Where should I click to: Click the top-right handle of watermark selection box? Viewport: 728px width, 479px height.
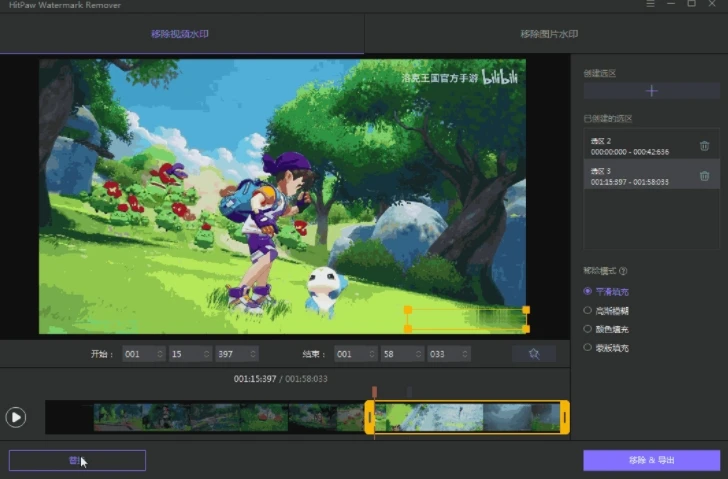[x=526, y=310]
